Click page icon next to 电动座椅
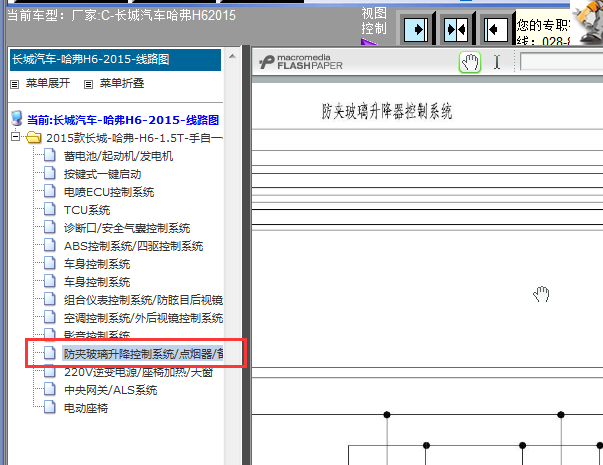Image resolution: width=603 pixels, height=465 pixels. point(50,407)
